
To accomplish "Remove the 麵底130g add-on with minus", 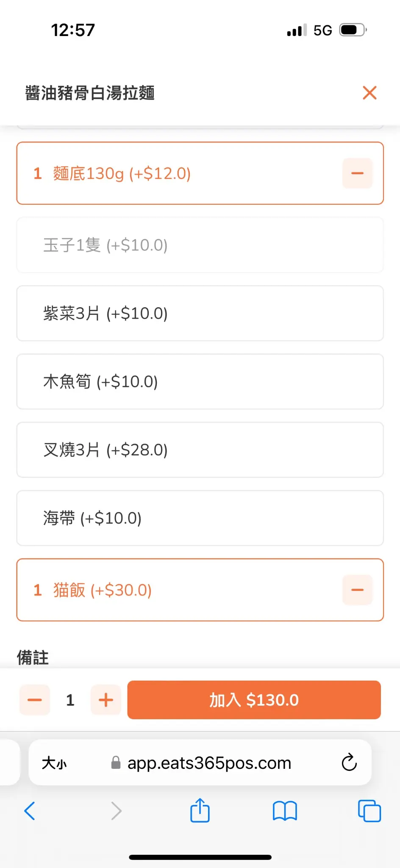I will point(357,173).
